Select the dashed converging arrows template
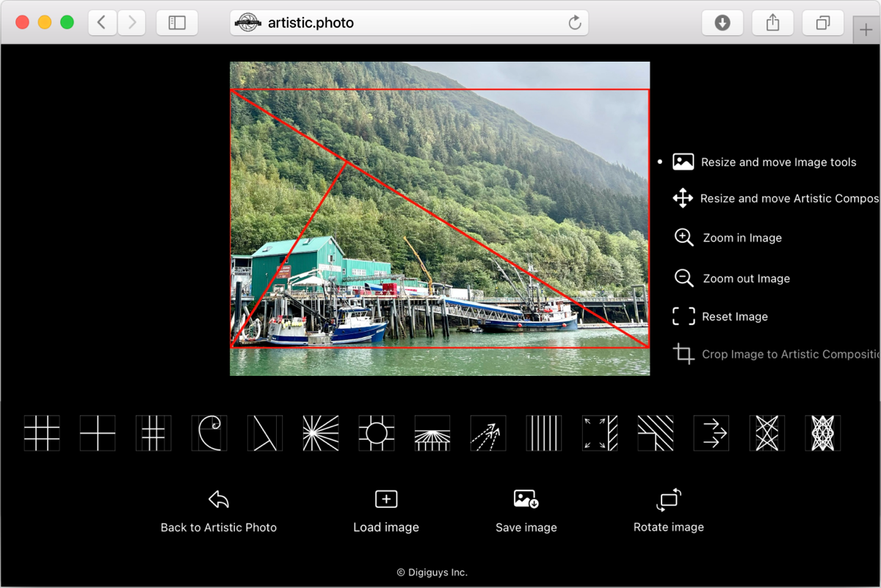This screenshot has height=588, width=881. coord(488,433)
